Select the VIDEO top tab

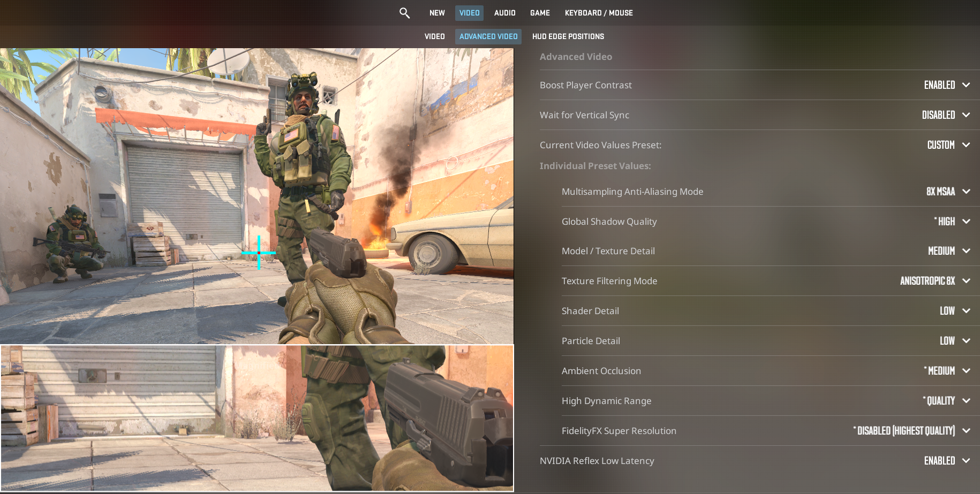469,13
